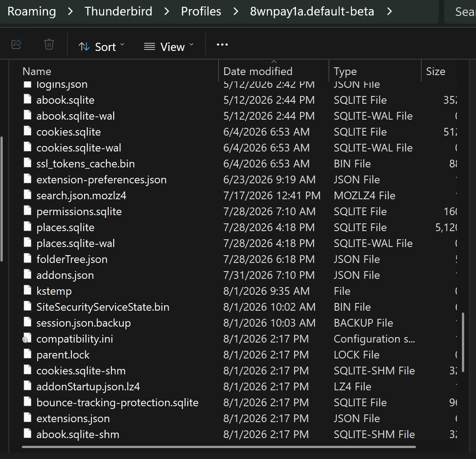Click the 8wnpay1a.default-beta breadcrumb segment
The height and width of the screenshot is (459, 476).
pyautogui.click(x=312, y=11)
